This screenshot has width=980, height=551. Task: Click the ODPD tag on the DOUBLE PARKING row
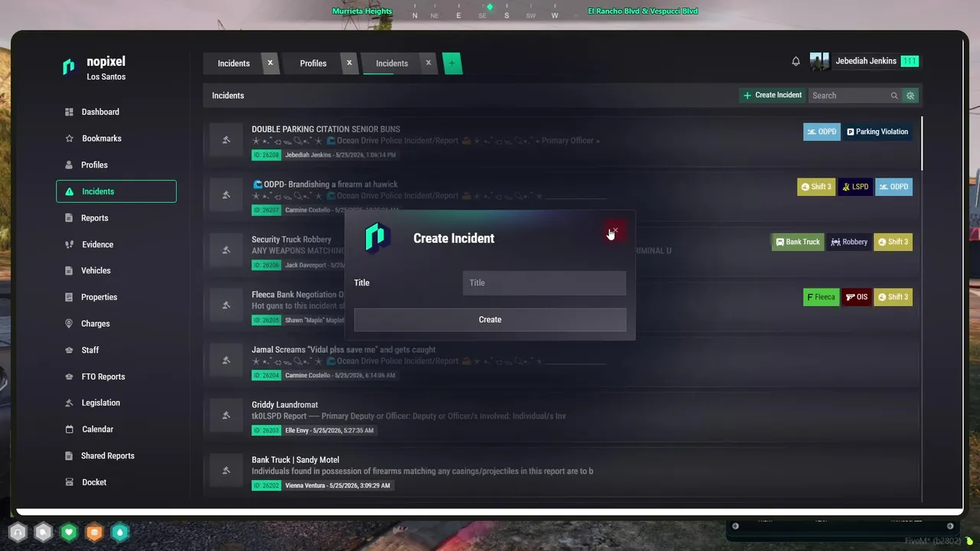click(822, 132)
